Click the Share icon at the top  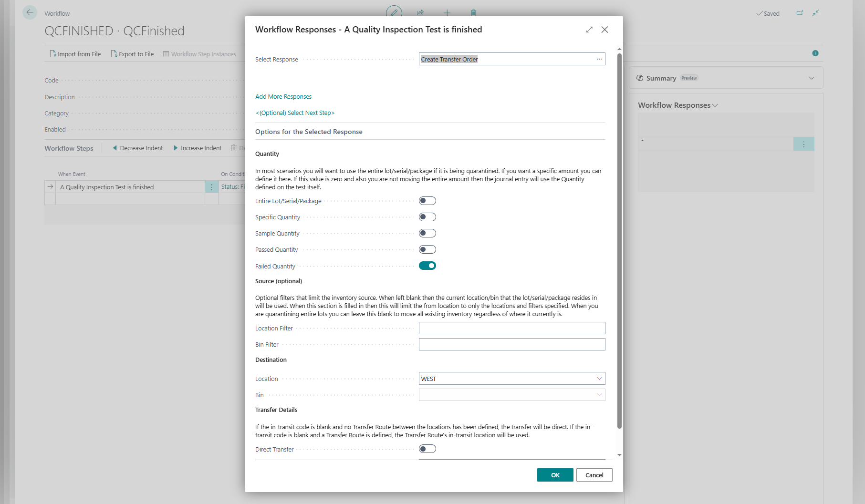point(419,13)
